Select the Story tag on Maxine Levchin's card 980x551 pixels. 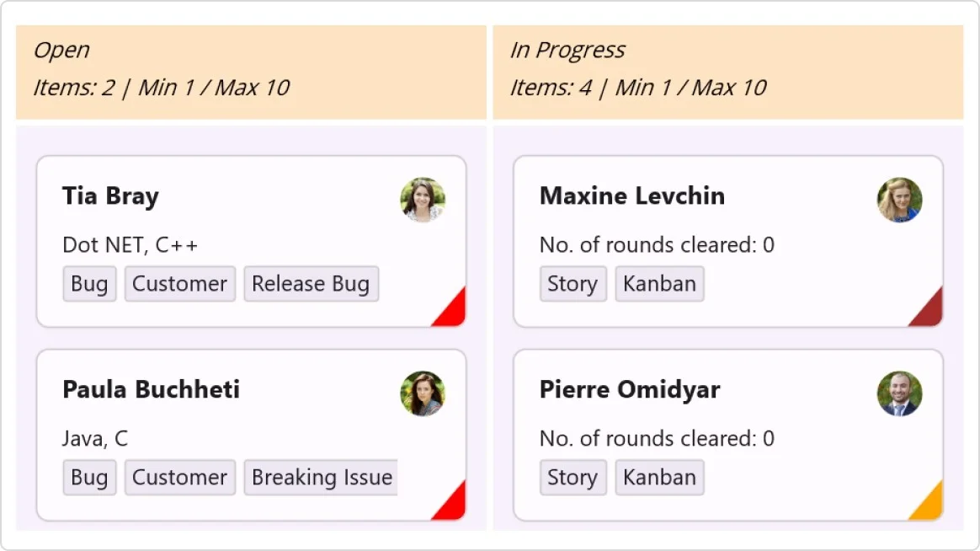(x=573, y=284)
